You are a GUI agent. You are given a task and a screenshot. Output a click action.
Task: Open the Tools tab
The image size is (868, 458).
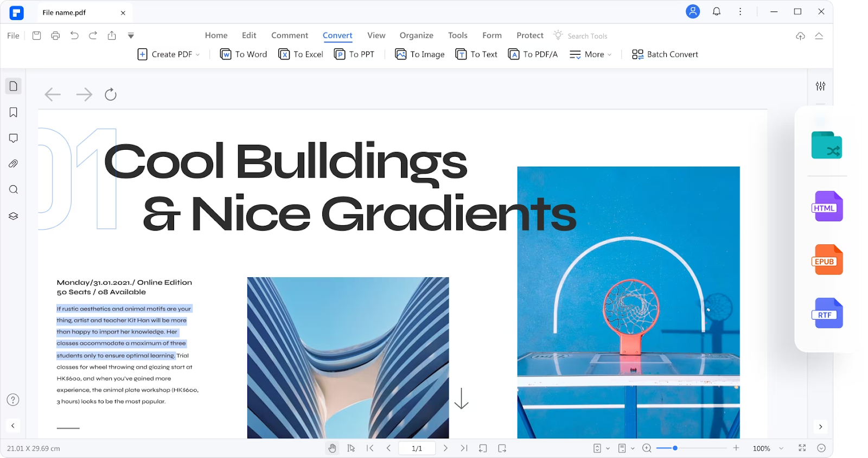click(457, 35)
